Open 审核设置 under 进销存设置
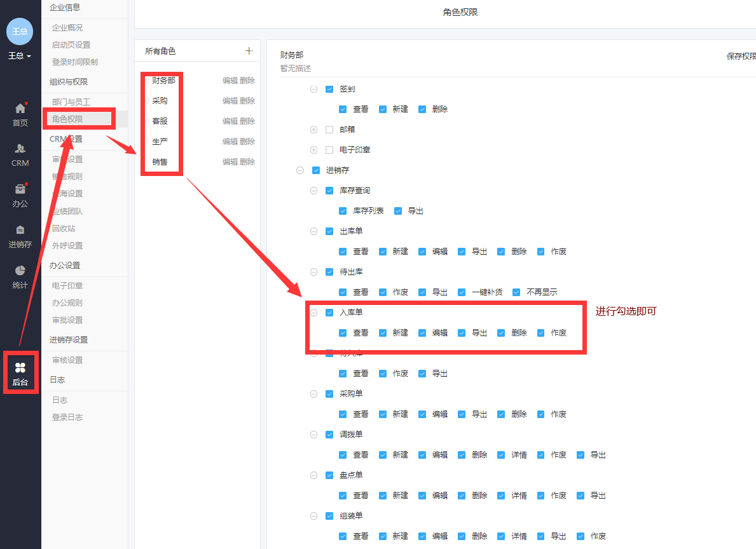756x549 pixels. pos(67,360)
